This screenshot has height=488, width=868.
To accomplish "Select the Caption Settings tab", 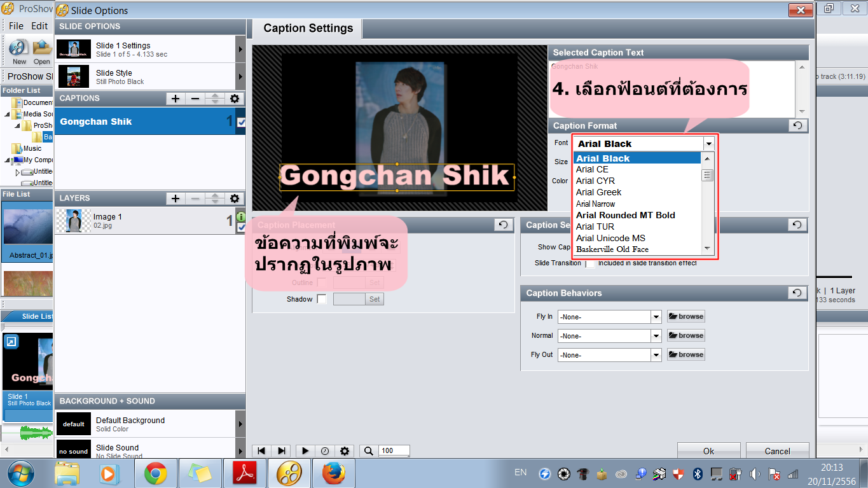I will pyautogui.click(x=308, y=28).
